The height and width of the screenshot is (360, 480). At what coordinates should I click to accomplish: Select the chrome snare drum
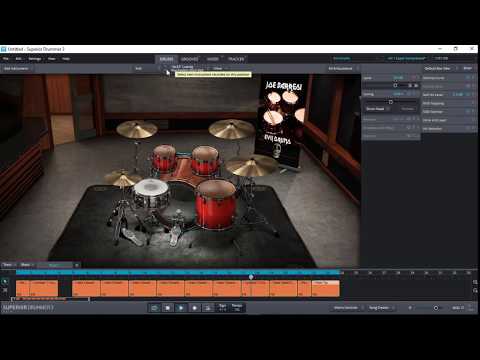[x=151, y=193]
